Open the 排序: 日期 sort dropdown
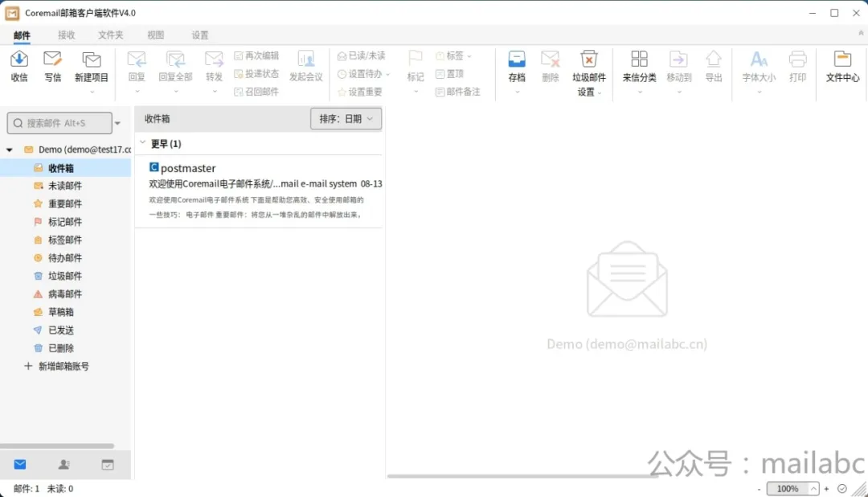 coord(346,118)
